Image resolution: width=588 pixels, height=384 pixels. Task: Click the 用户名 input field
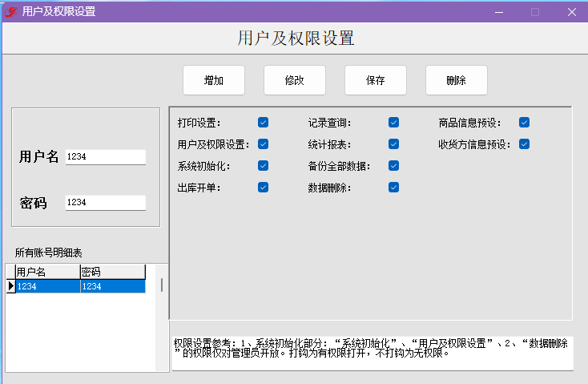click(x=106, y=157)
